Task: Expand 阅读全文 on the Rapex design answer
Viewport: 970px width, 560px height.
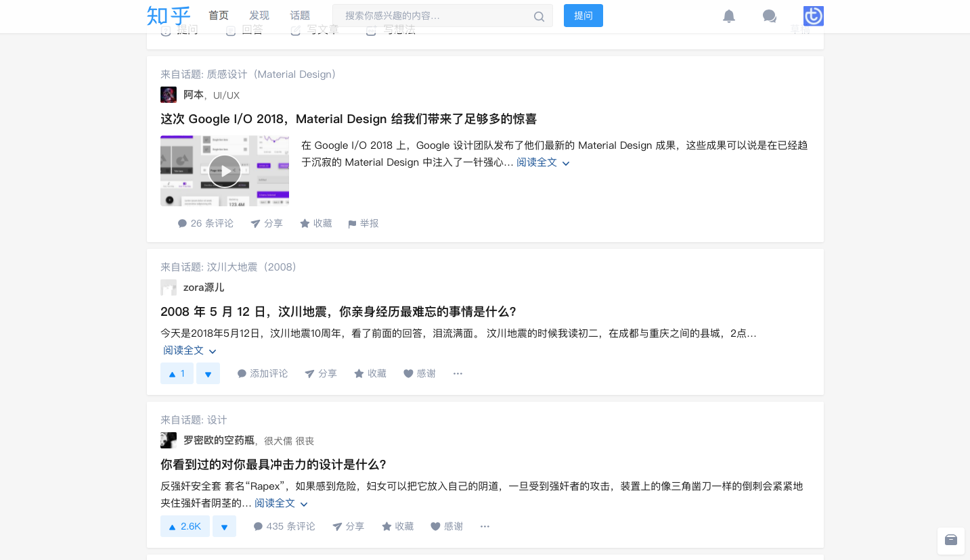Action: coord(275,503)
